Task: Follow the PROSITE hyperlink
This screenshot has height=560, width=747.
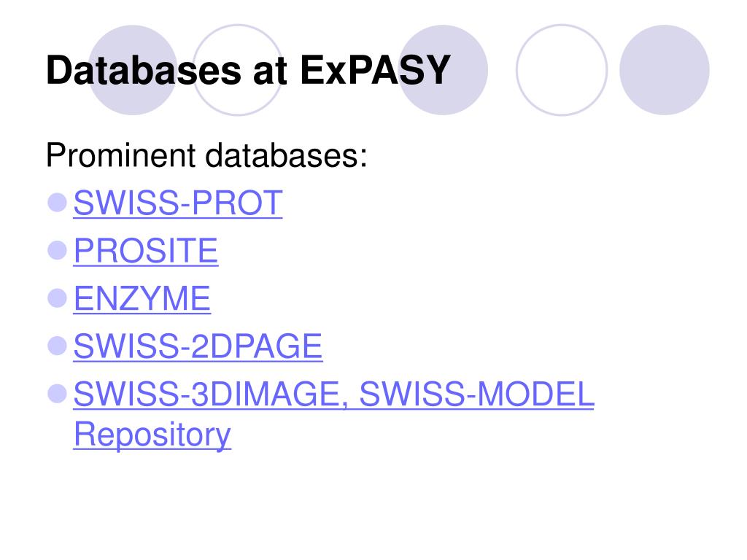Action: (146, 251)
